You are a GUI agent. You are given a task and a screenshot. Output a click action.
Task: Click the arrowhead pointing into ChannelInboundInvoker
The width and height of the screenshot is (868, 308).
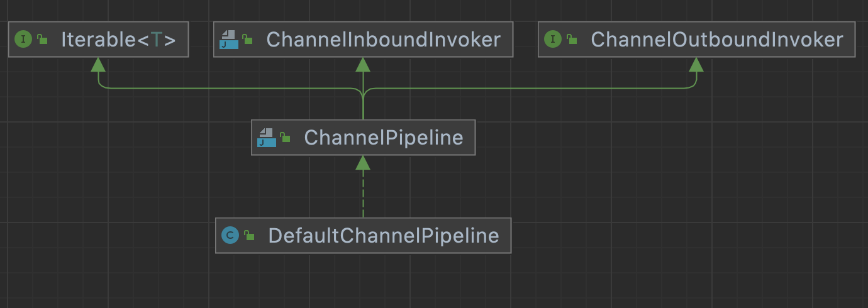tap(363, 64)
